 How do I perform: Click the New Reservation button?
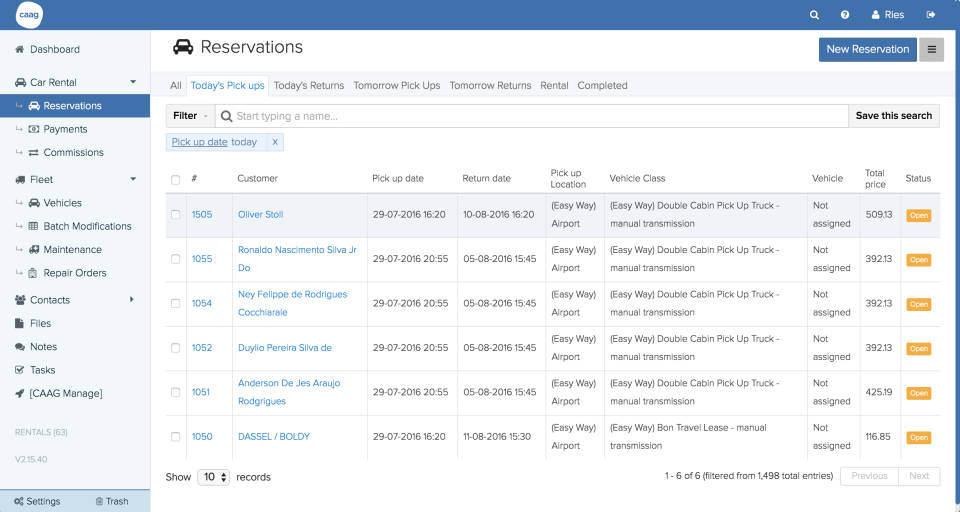click(867, 49)
